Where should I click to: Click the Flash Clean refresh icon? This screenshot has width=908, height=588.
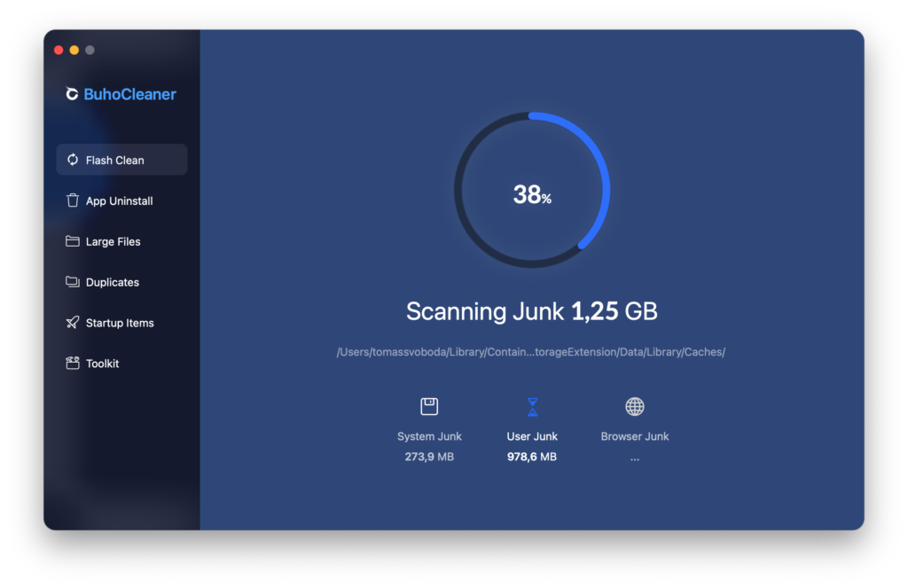pyautogui.click(x=73, y=160)
